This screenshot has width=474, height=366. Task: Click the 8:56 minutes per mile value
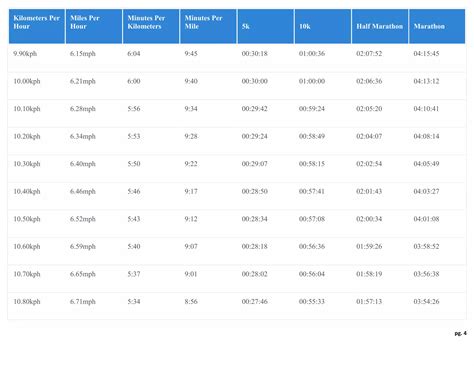point(191,302)
